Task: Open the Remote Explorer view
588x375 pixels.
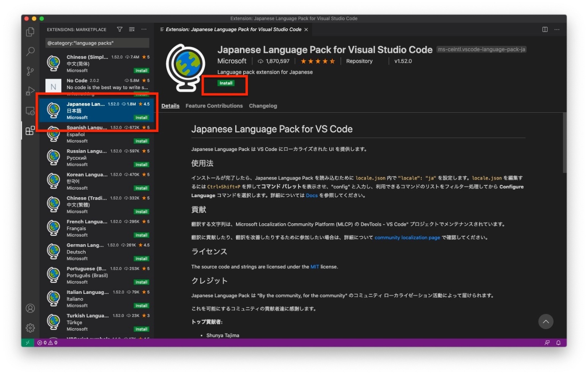Action: (x=30, y=111)
